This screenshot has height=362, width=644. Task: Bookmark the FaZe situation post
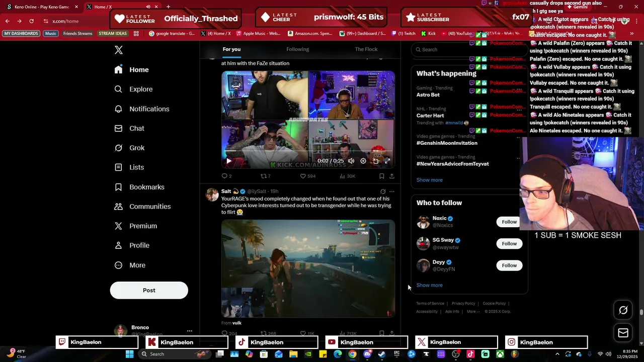coord(381,176)
